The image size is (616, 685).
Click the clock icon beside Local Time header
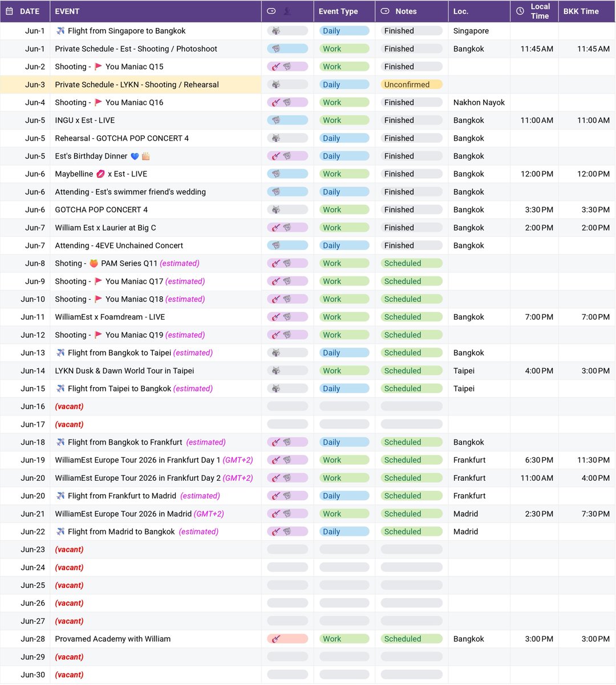520,11
